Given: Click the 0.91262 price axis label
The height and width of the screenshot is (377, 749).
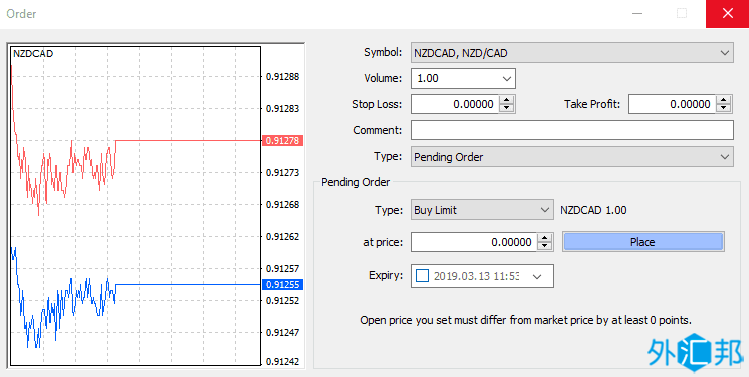Looking at the screenshot, I should (282, 237).
